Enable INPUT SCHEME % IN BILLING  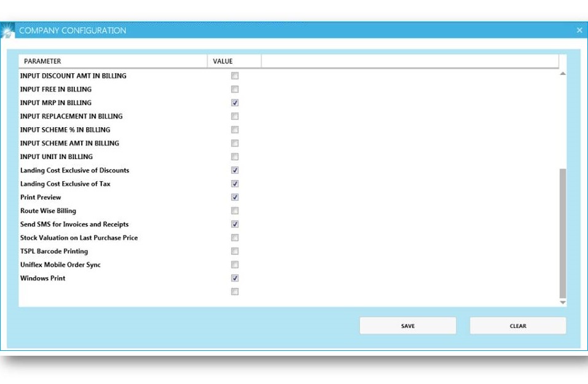(x=233, y=130)
